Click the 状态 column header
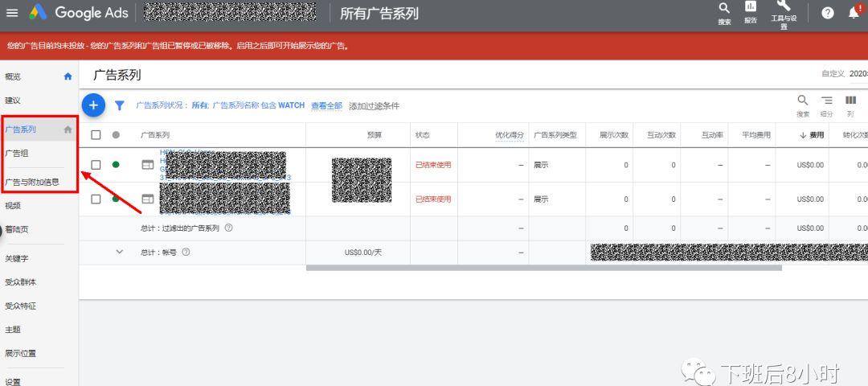Screen dimensions: 868x386 point(423,134)
